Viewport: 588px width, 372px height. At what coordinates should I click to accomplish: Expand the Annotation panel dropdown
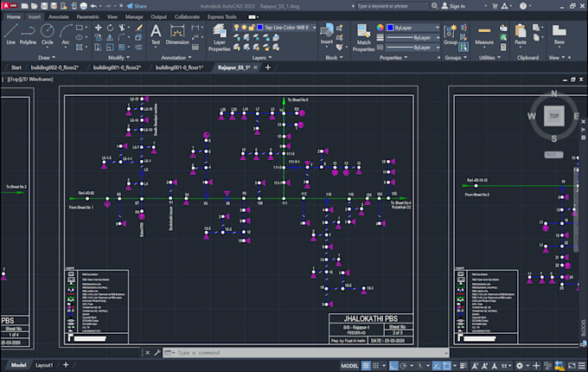pyautogui.click(x=176, y=57)
